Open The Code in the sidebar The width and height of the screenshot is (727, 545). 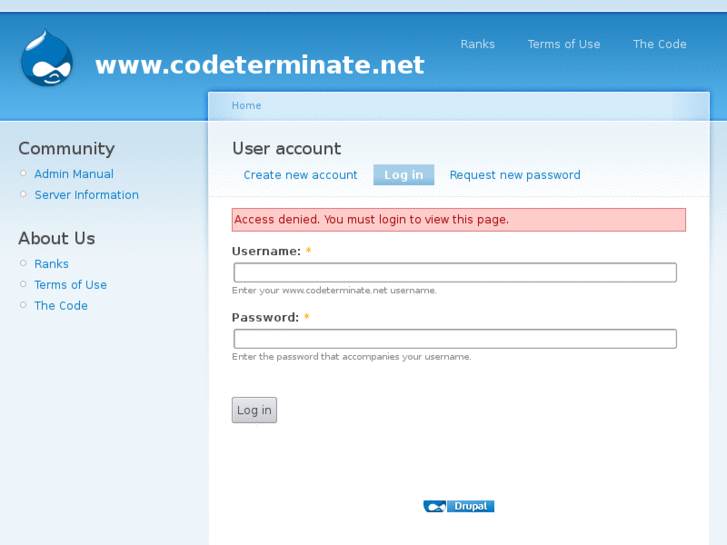pos(61,306)
